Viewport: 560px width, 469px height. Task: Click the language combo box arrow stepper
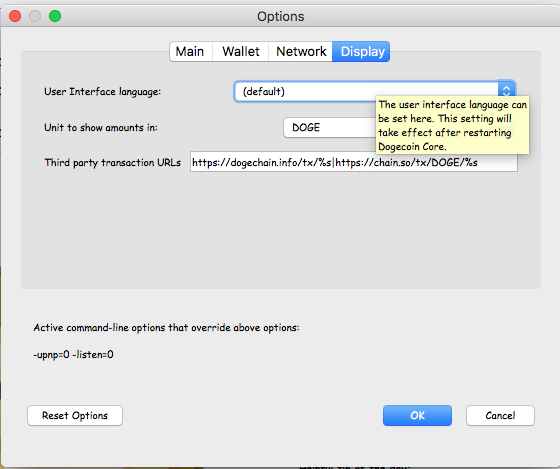tap(506, 90)
